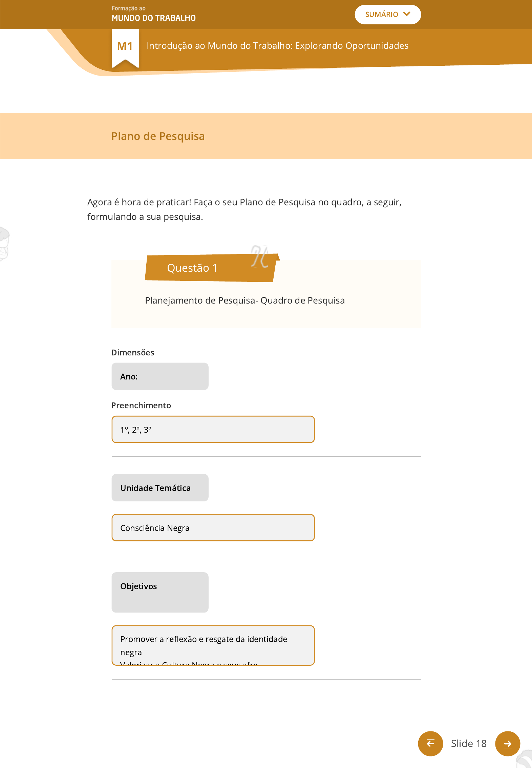Click the Planejamento de Pesquisa question text

tap(244, 300)
